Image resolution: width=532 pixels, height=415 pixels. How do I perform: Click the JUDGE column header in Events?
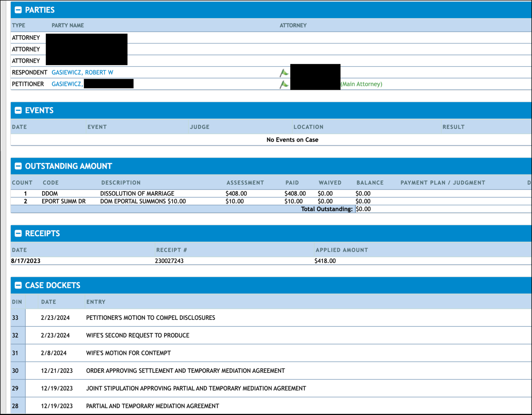tap(199, 127)
